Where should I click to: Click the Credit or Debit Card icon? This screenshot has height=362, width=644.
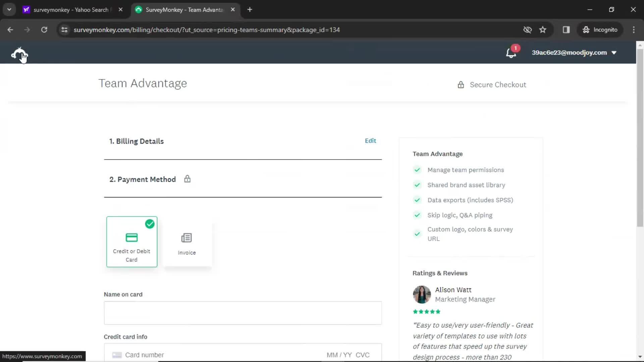131,238
